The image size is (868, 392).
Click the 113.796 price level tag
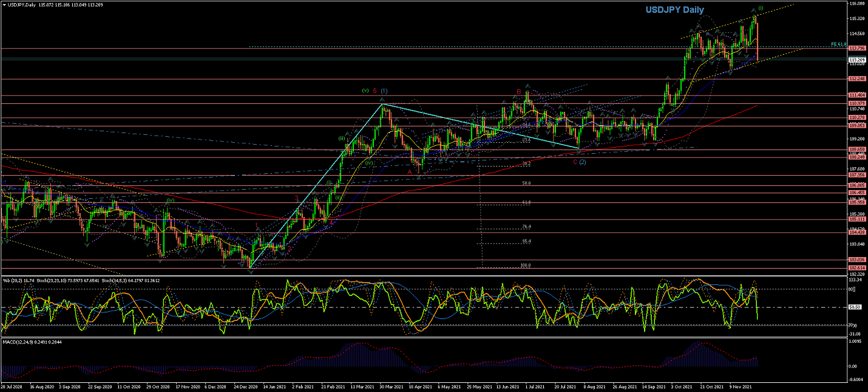tap(857, 48)
